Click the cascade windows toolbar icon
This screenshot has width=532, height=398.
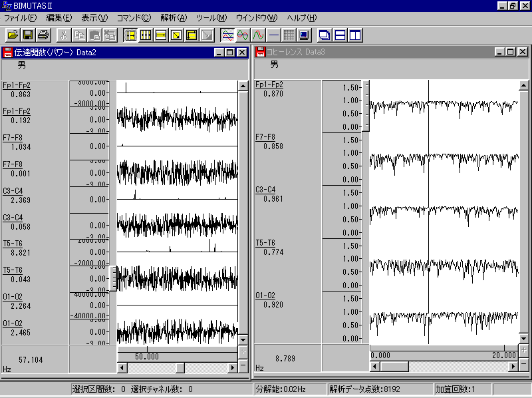pos(325,35)
